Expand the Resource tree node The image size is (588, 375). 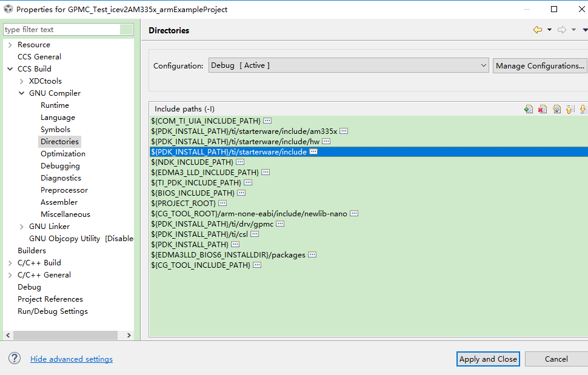(x=10, y=45)
